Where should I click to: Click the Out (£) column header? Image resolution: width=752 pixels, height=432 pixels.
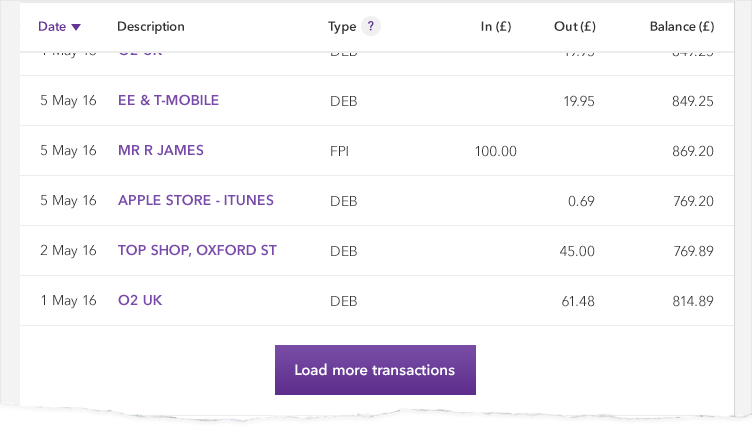click(x=575, y=26)
